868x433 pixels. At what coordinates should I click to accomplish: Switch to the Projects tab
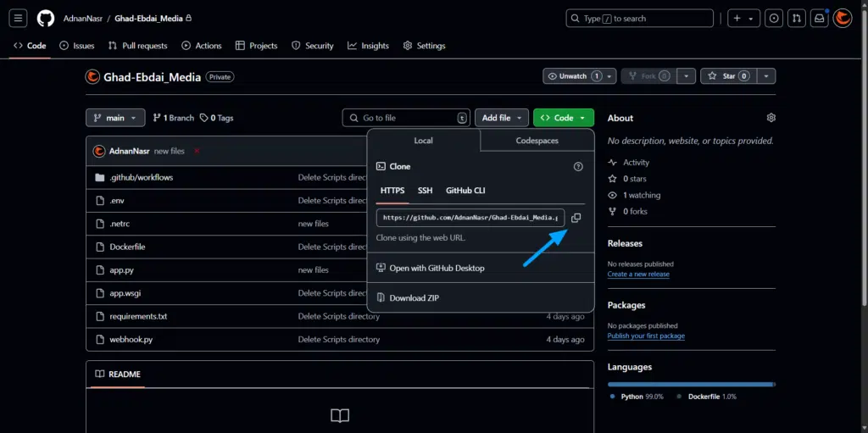pyautogui.click(x=256, y=46)
